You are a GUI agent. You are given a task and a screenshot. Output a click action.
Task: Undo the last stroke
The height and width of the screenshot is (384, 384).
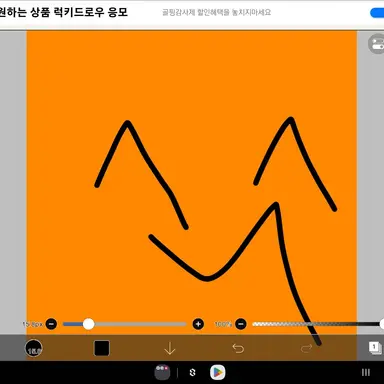tap(238, 348)
